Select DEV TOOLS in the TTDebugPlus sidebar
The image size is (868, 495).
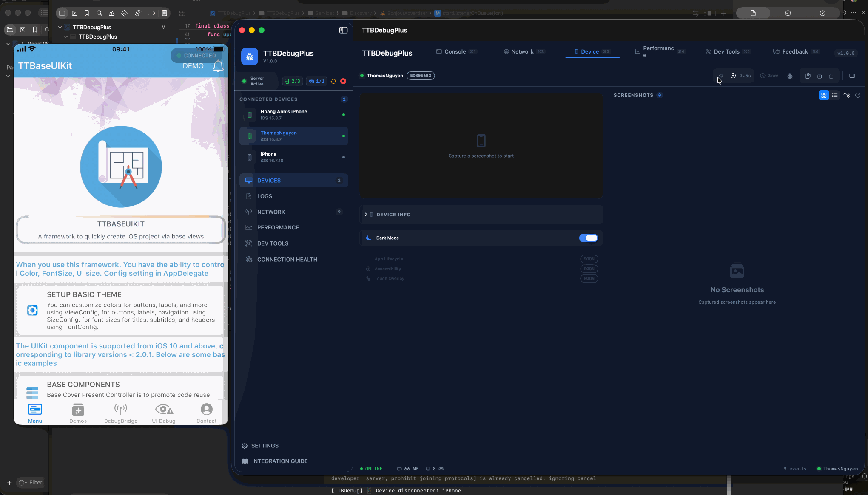[273, 243]
